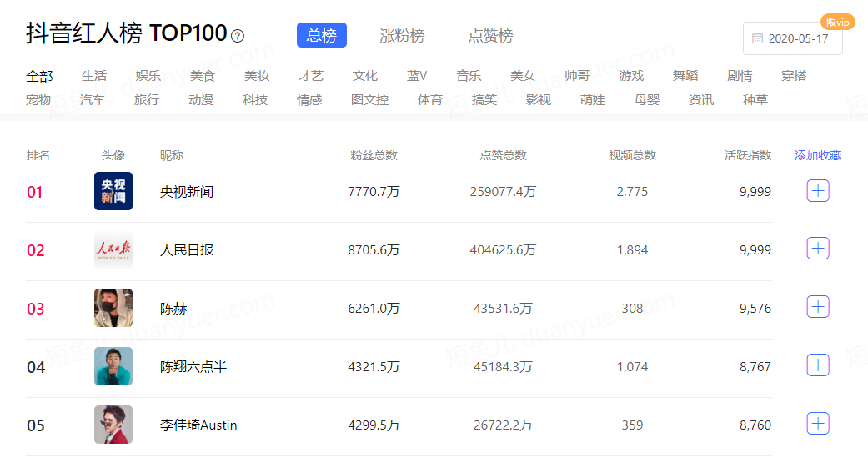
Task: Select the 404625.6万 likes cell
Action: [503, 250]
